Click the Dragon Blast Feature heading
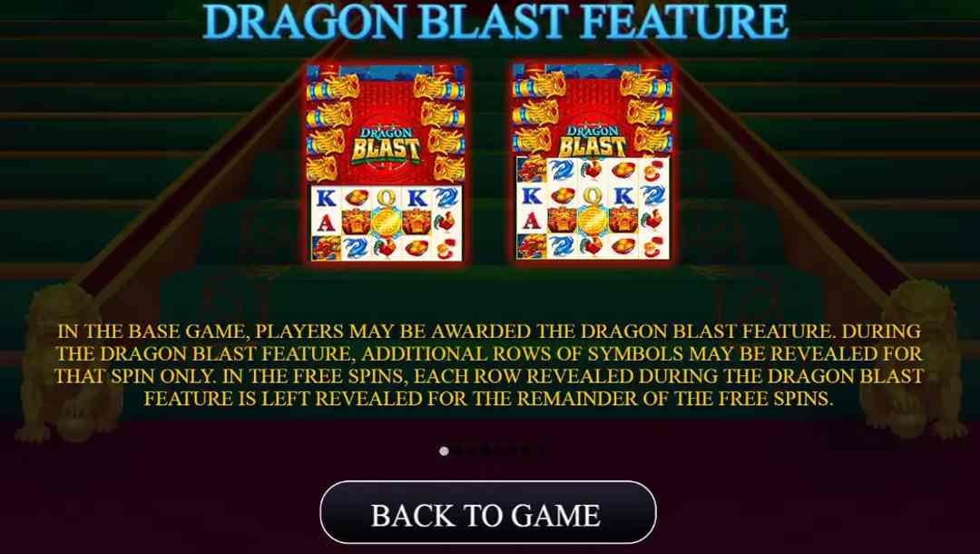The image size is (980, 554). coord(495,22)
